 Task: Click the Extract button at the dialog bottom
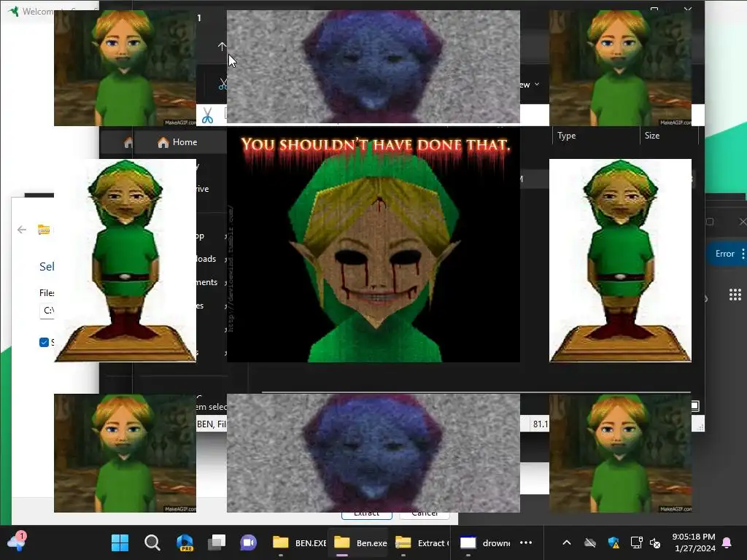pyautogui.click(x=367, y=516)
